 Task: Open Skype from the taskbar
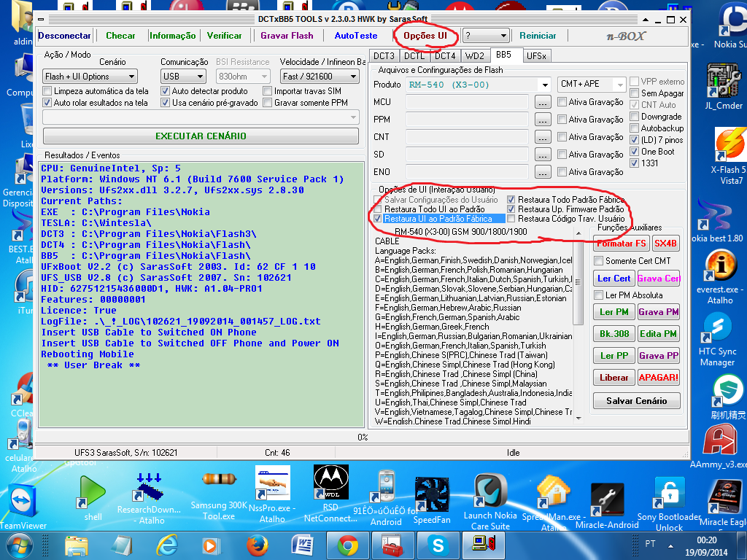[438, 545]
